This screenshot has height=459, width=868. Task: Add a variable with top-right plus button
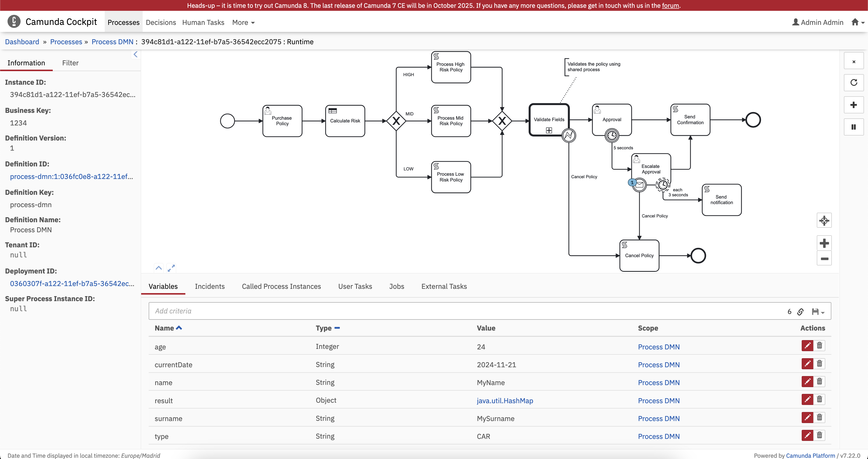(x=853, y=105)
